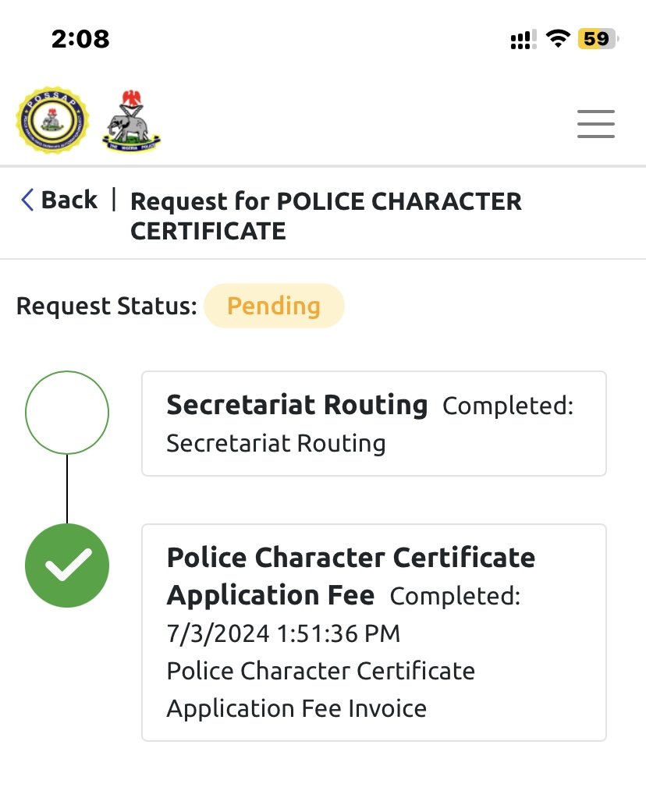Tap the Wi-Fi status icon
The width and height of the screenshot is (646, 812).
point(558,38)
